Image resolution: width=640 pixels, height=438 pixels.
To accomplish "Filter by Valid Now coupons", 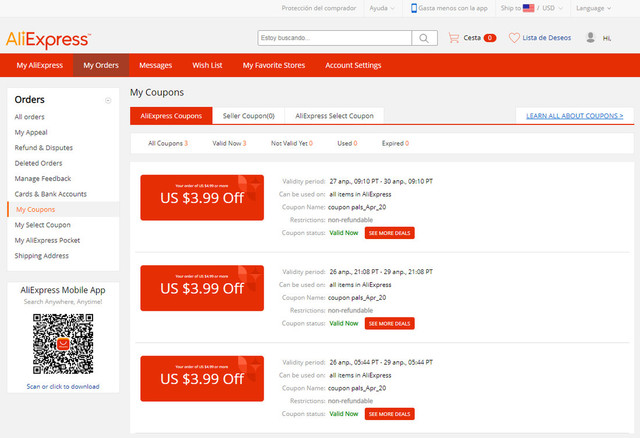I will [229, 143].
